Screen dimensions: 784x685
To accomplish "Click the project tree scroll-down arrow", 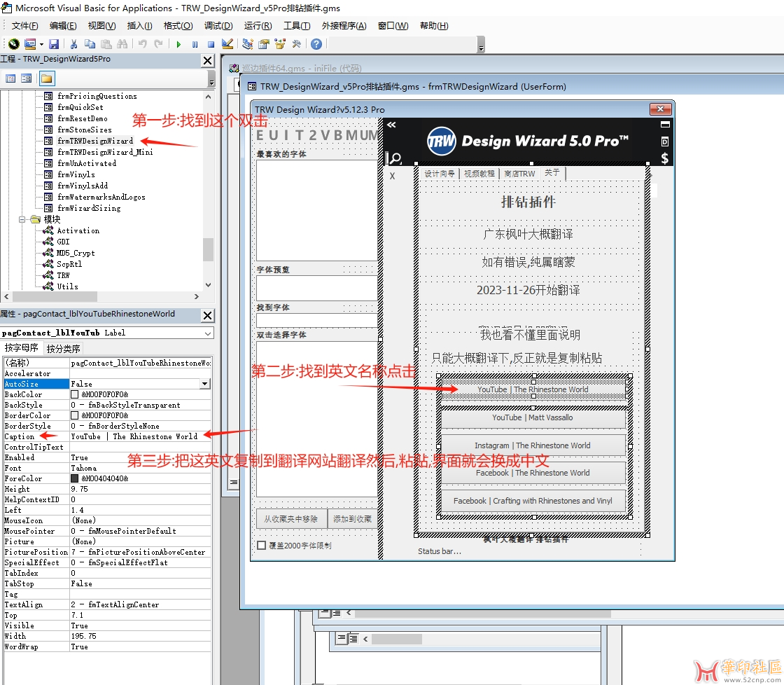I will tap(208, 284).
